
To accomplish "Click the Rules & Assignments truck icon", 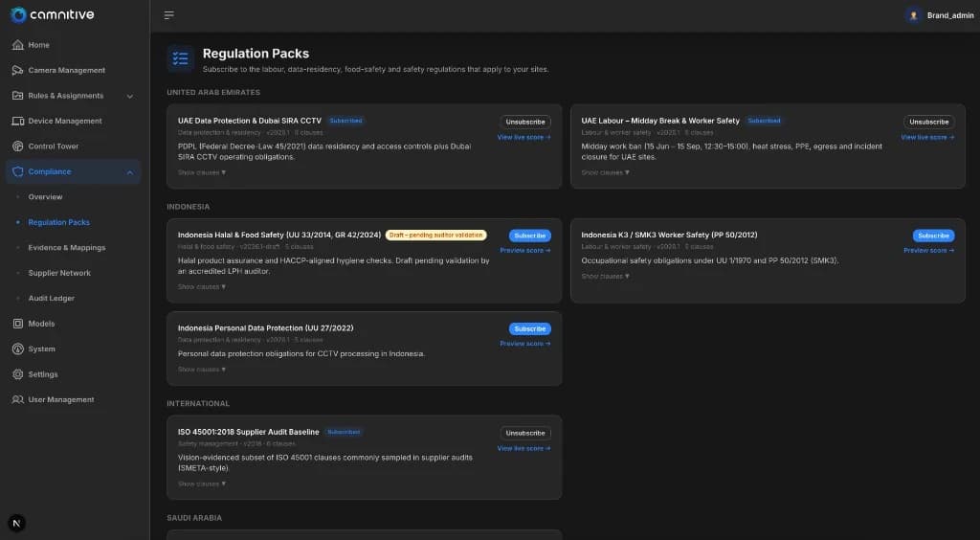I will [17, 96].
